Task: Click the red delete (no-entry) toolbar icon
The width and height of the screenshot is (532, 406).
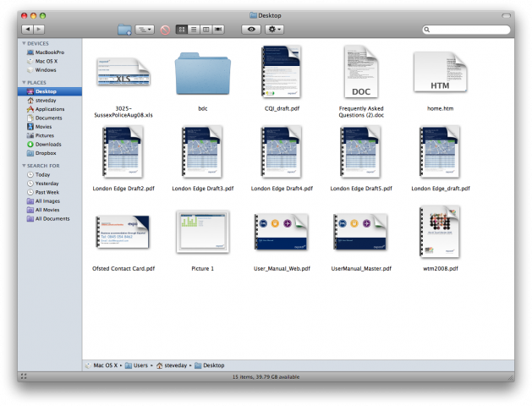Action: [165, 30]
